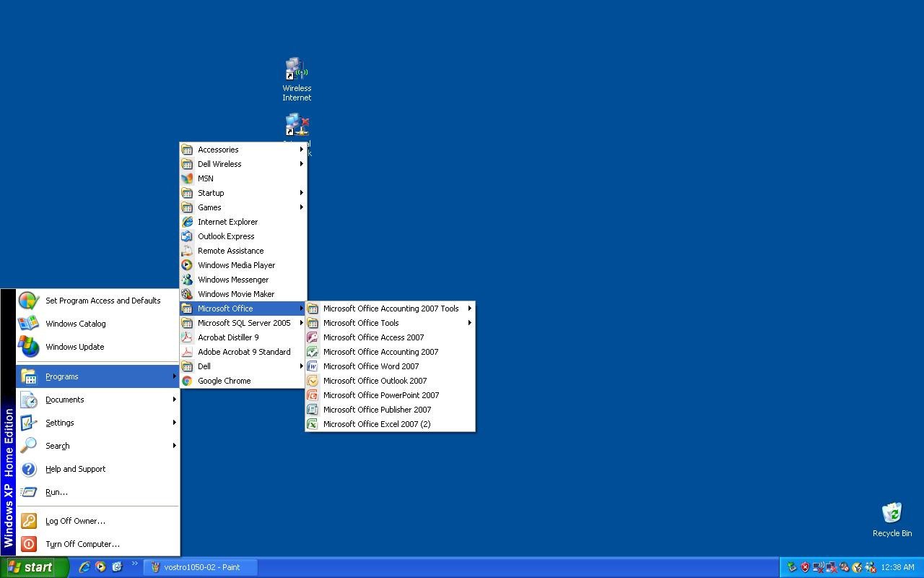Expand the Dell Wireless submenu
The image size is (924, 578).
[x=243, y=164]
